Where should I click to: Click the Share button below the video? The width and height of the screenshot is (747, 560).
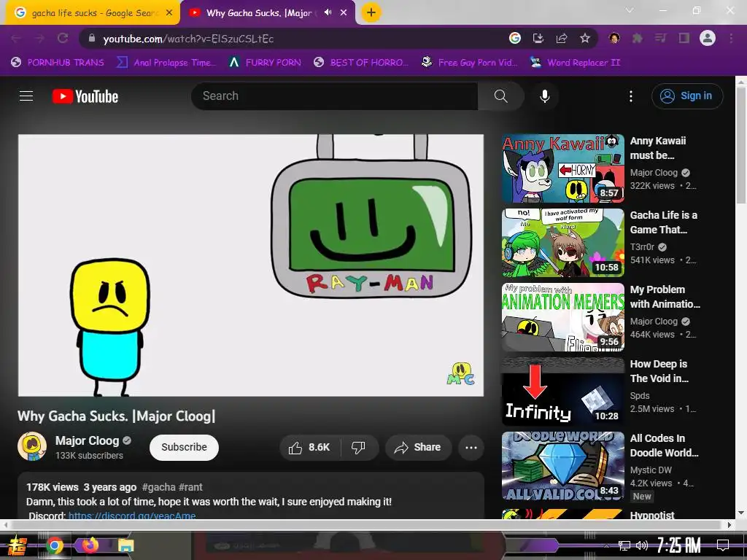[418, 447]
